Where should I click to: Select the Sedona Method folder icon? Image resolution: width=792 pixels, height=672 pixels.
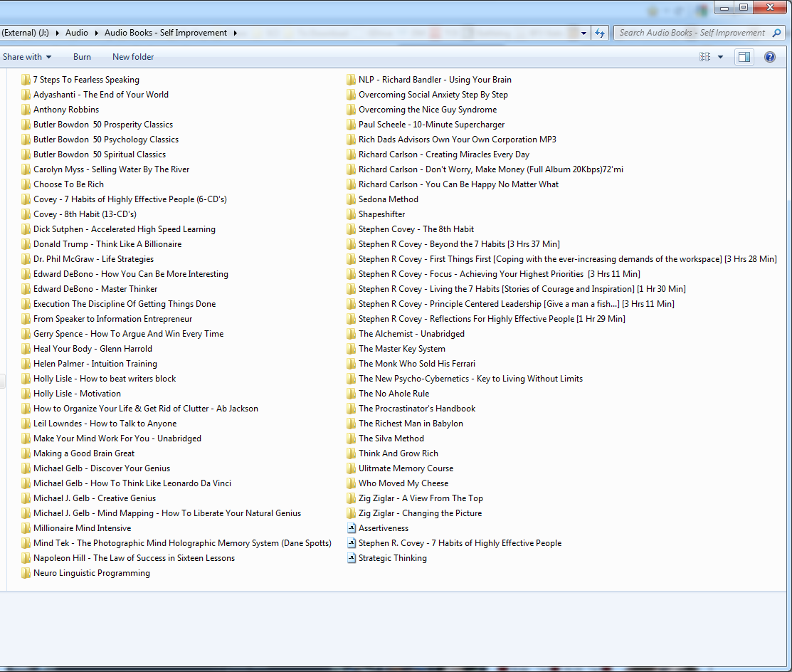point(352,199)
